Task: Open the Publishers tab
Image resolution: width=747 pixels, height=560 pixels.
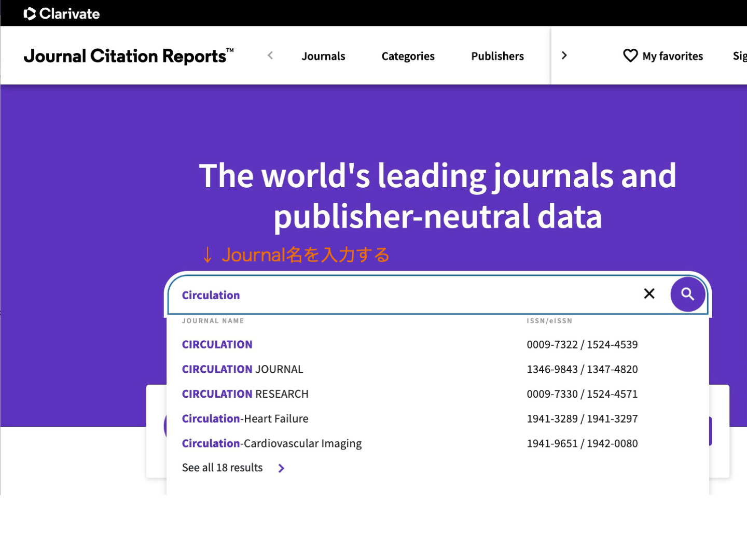Action: 497,56
